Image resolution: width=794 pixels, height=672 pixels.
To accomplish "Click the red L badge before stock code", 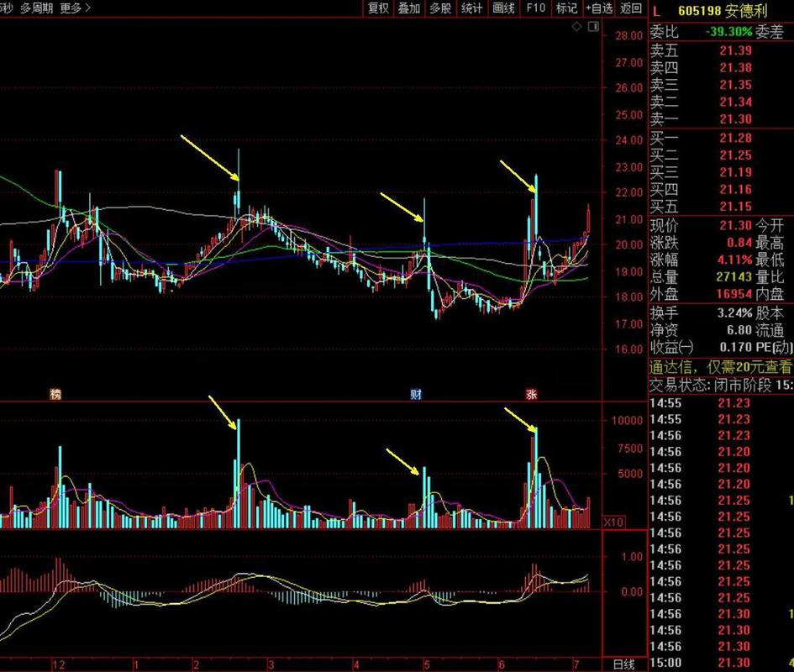I will (656, 9).
